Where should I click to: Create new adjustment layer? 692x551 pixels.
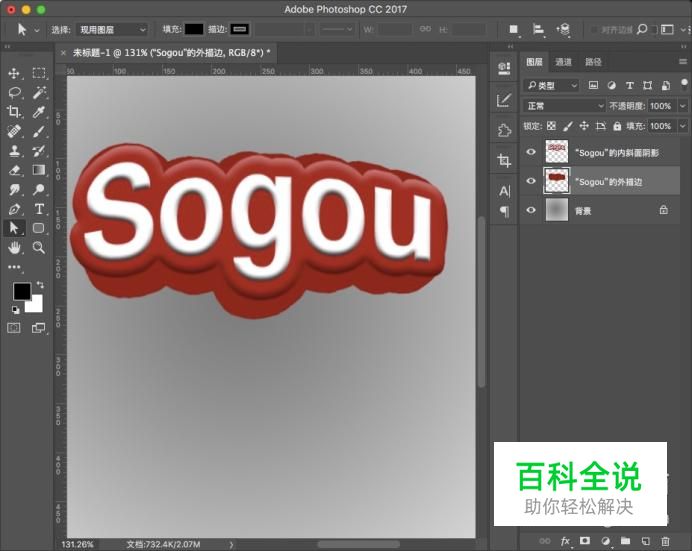(606, 540)
